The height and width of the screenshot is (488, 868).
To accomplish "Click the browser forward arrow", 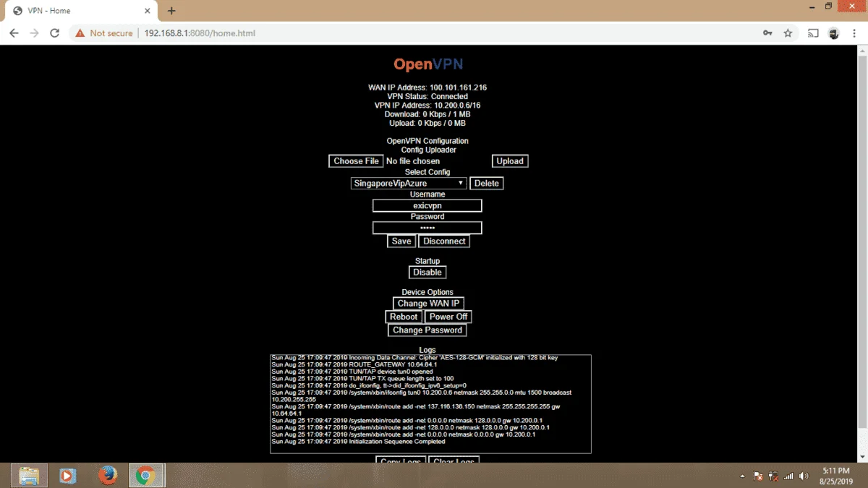I will coord(34,33).
